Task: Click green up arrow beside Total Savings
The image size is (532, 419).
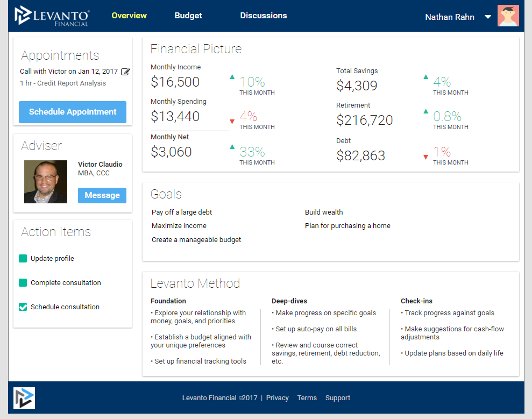Action: coord(426,77)
